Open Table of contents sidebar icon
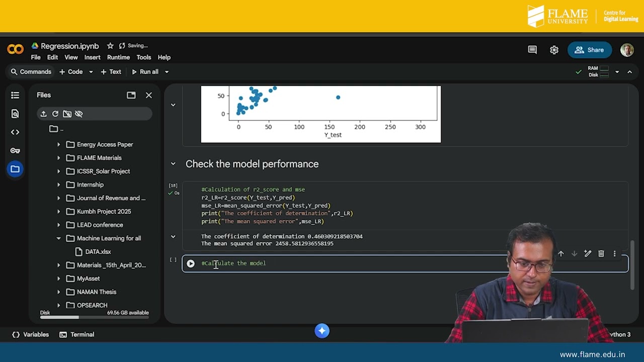The height and width of the screenshot is (362, 644). point(15,95)
